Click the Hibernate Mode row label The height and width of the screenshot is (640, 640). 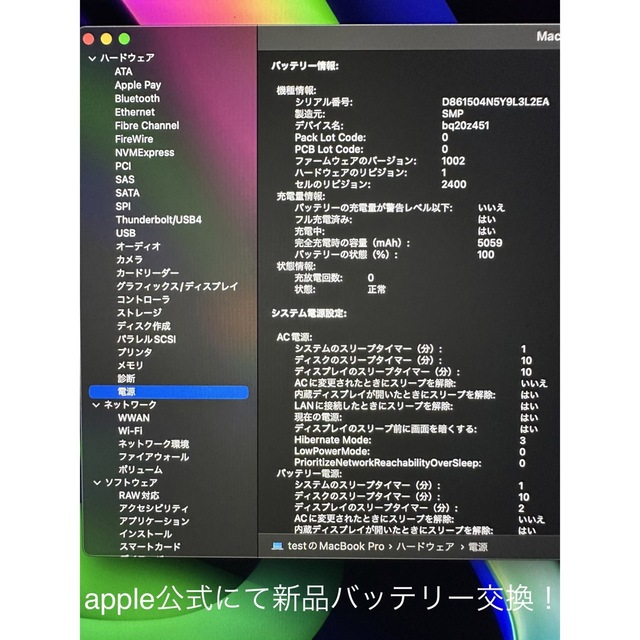point(333,440)
